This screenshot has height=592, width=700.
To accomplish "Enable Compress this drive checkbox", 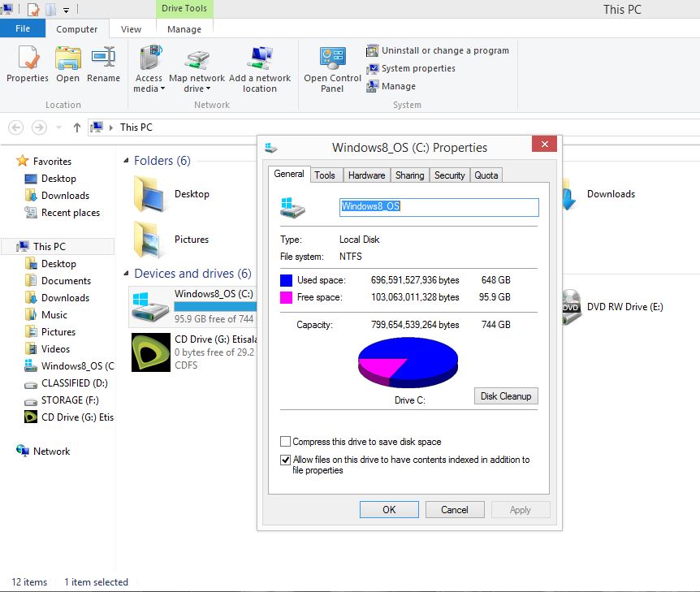I will [x=285, y=442].
